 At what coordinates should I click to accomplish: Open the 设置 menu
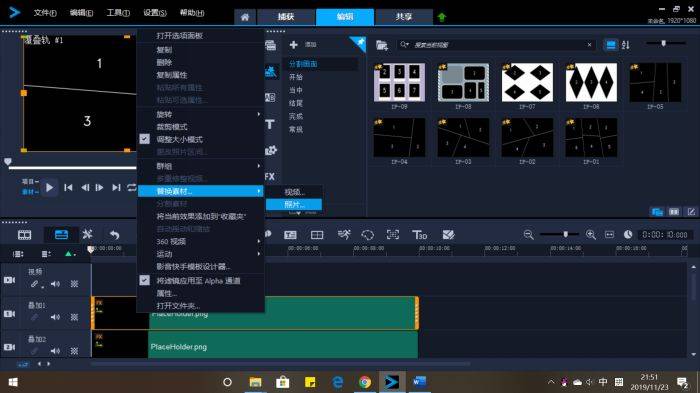pos(154,13)
